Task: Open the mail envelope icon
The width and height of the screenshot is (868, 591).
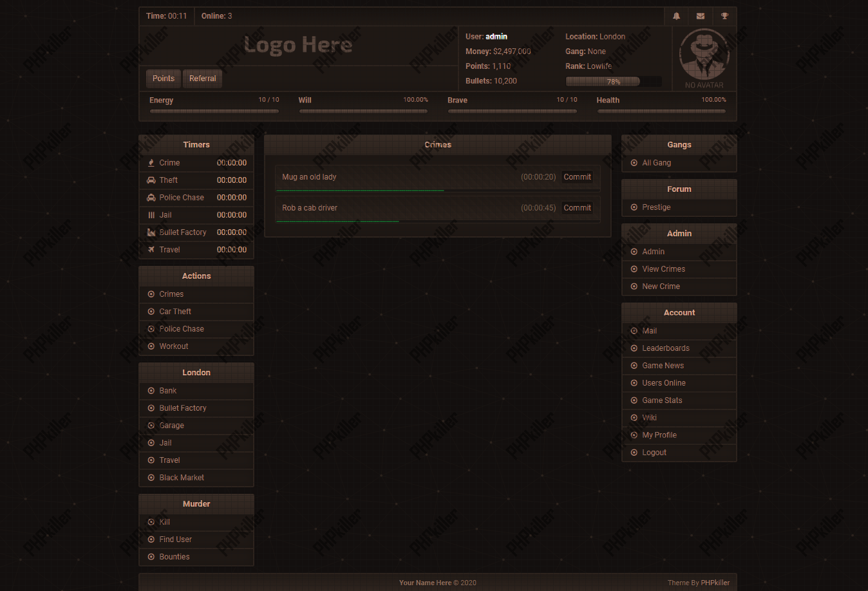Action: point(701,16)
